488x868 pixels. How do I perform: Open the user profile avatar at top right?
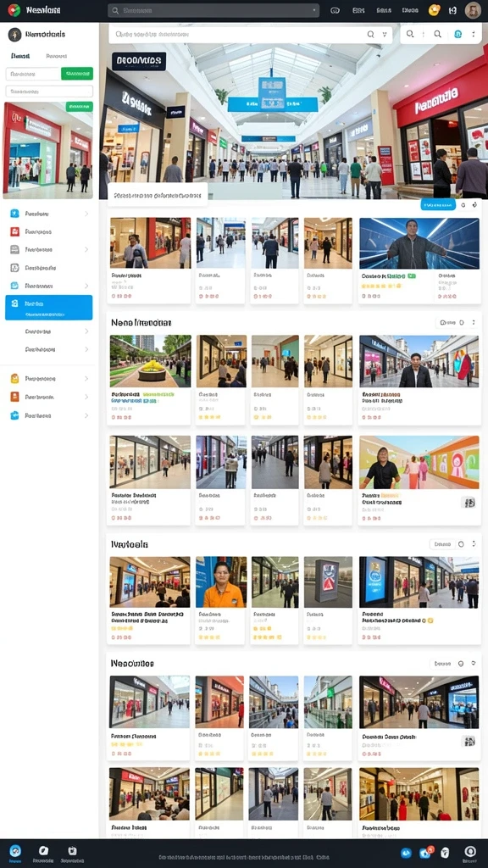click(473, 10)
